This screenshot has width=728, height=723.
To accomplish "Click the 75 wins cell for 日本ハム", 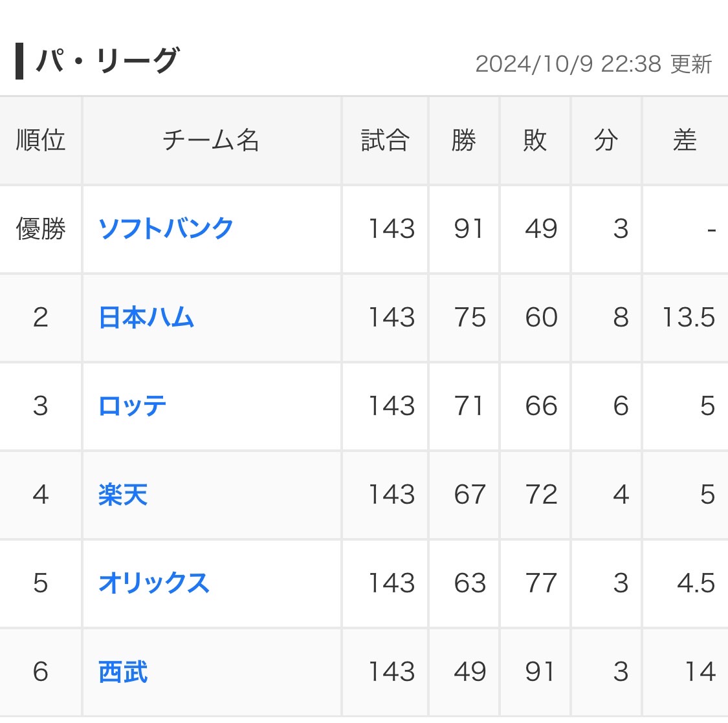I will (470, 318).
